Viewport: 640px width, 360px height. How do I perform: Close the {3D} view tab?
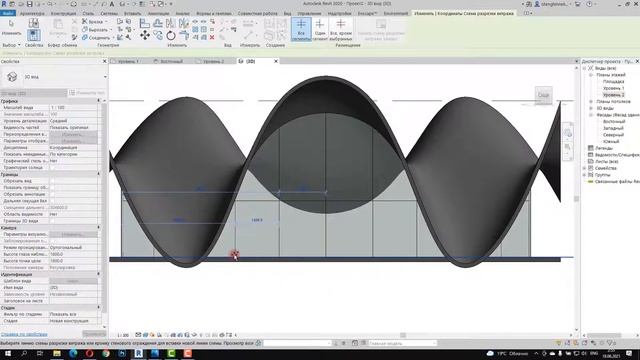276,61
